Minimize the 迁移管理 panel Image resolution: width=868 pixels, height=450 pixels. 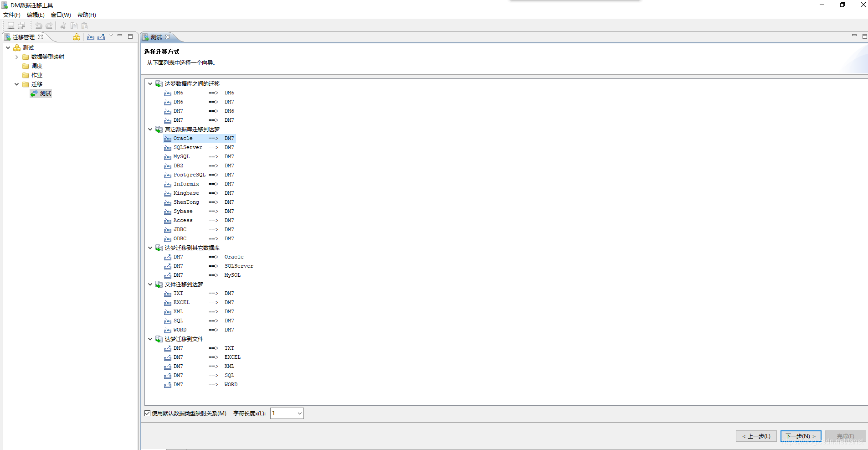120,36
